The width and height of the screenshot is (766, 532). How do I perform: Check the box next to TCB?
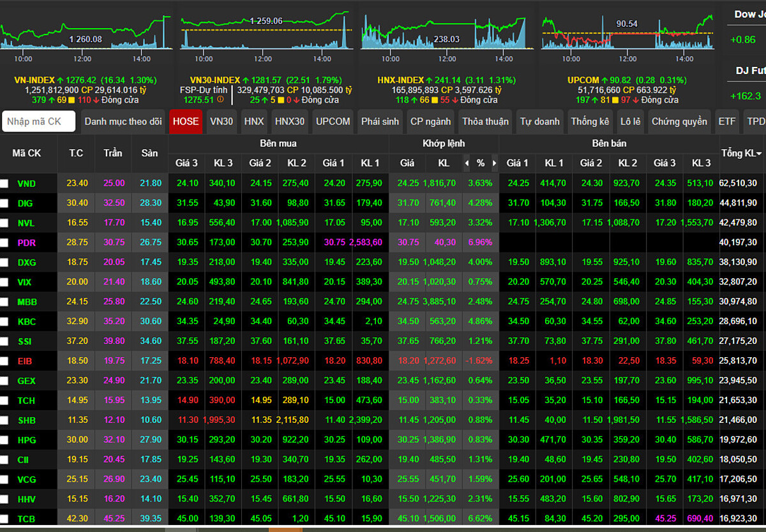pyautogui.click(x=4, y=519)
